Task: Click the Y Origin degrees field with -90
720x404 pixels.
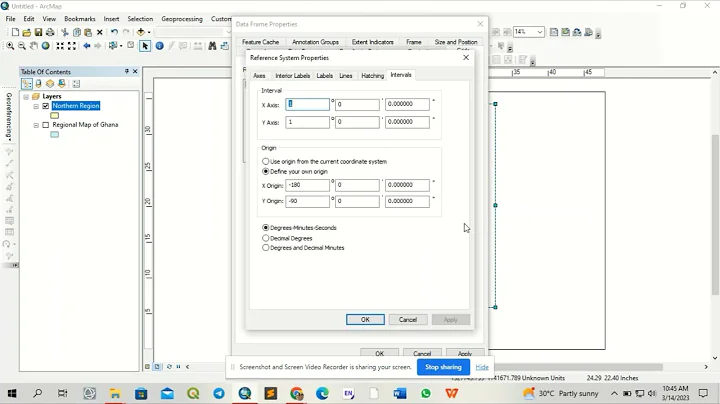Action: point(307,201)
